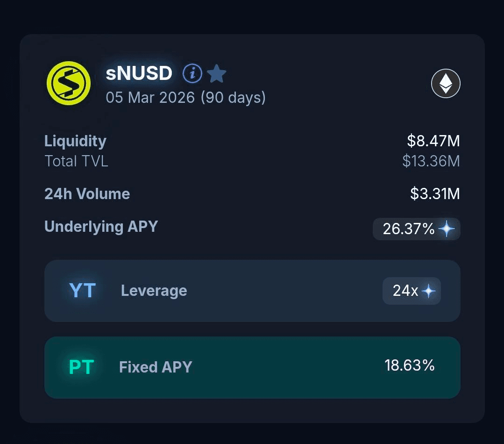The height and width of the screenshot is (444, 504).
Task: Open the PT Fixed APY row
Action: (x=252, y=367)
